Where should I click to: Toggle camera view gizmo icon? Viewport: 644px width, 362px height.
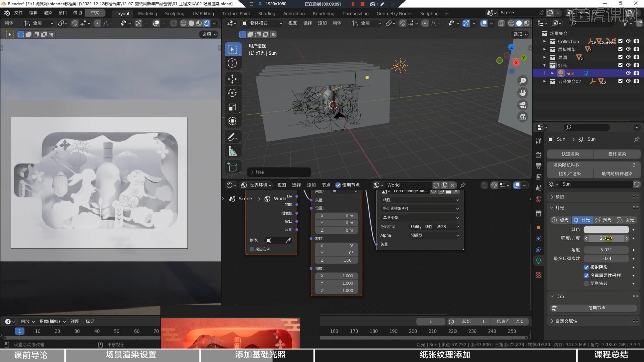pos(523,105)
